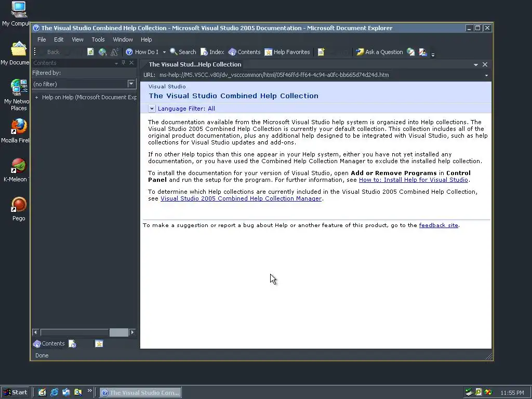The image size is (532, 399).
Task: Open the My Computer desktop icon
Action: [16, 14]
